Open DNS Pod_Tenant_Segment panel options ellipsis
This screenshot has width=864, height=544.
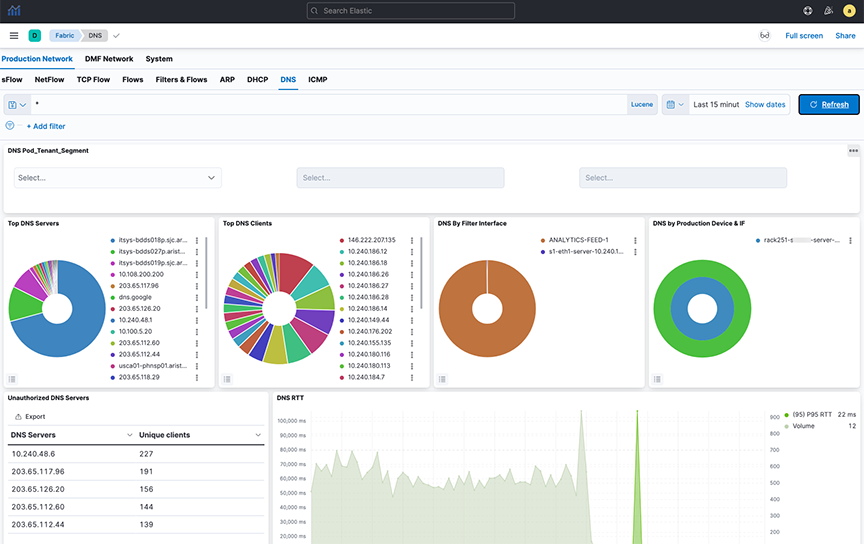coord(853,150)
